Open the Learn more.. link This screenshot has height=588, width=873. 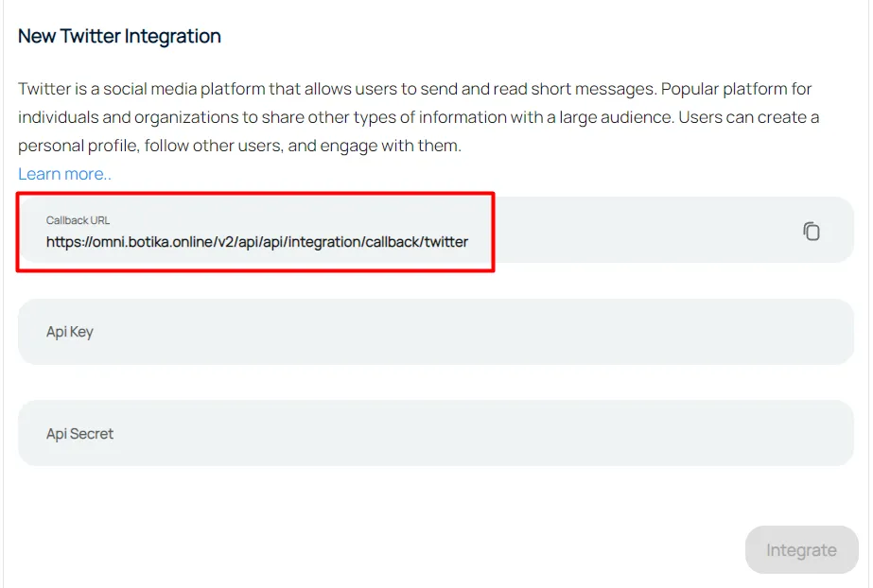click(64, 174)
